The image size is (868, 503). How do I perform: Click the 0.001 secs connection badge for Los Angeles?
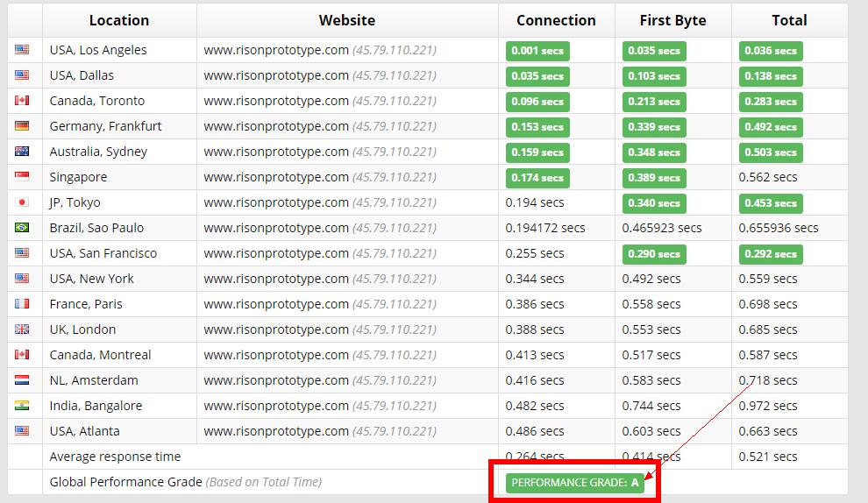(537, 51)
